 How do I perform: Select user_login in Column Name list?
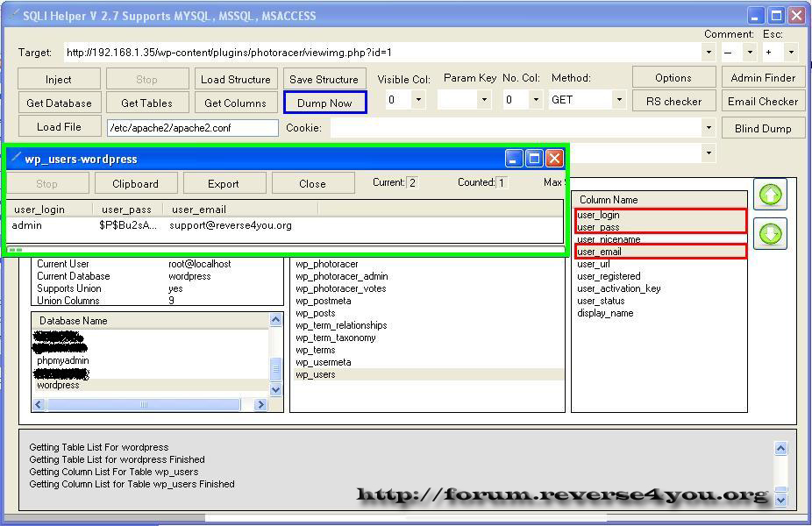tap(659, 215)
